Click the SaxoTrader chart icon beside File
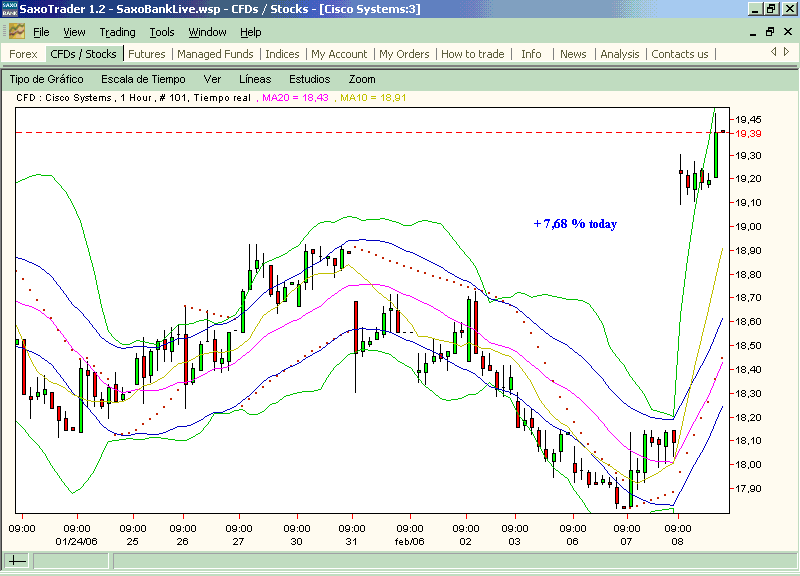 (x=17, y=32)
